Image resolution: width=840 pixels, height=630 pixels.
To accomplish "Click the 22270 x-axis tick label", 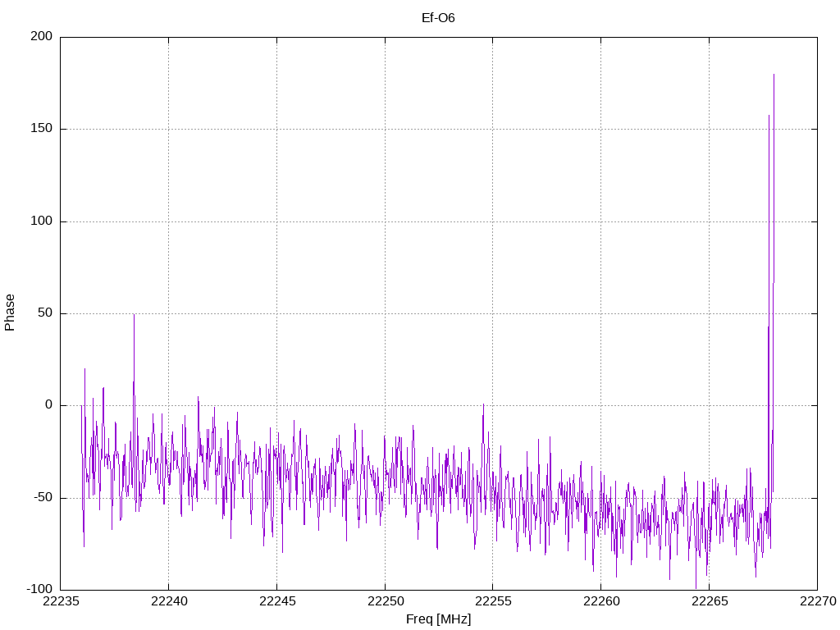I will (x=817, y=603).
